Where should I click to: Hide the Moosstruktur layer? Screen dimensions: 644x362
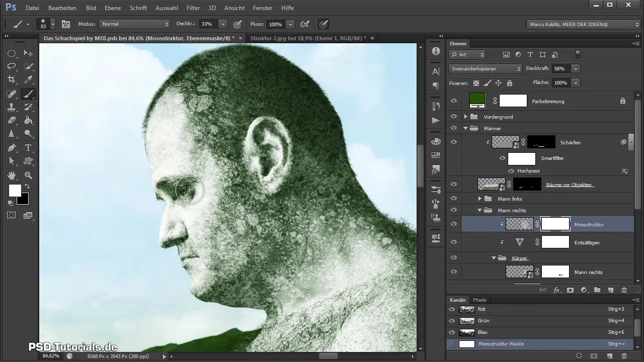point(454,224)
